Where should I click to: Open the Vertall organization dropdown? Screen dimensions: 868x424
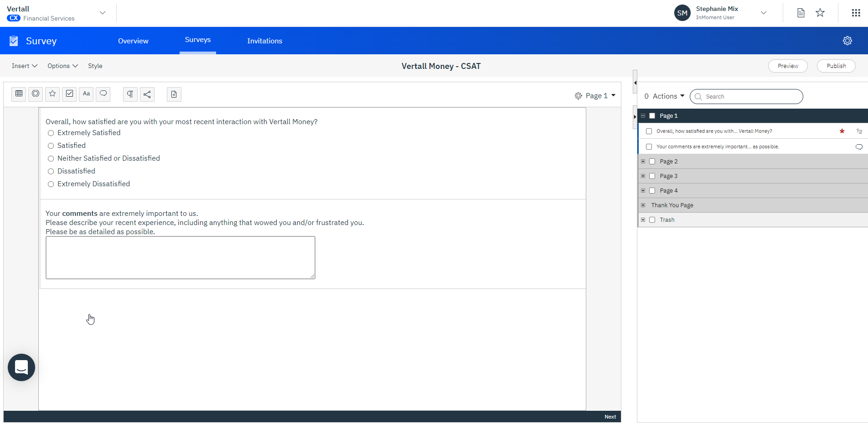103,13
